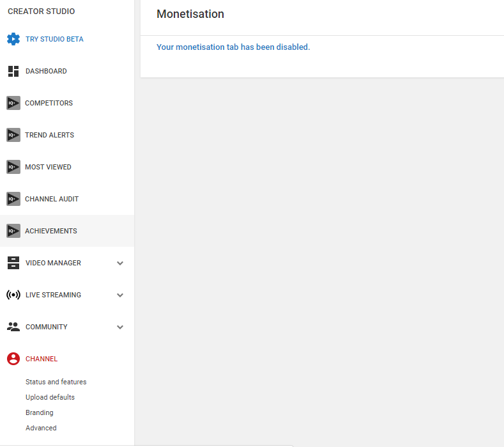The height and width of the screenshot is (447, 504).
Task: Click 'Your monetisation tab has been disabled.' message
Action: [x=233, y=47]
